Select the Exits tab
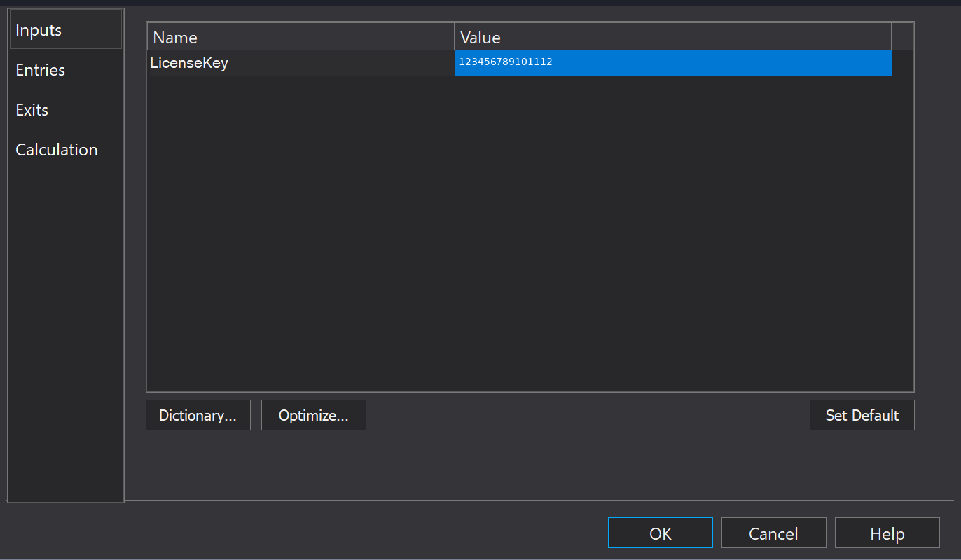Screen dimensions: 961x560 [66, 110]
